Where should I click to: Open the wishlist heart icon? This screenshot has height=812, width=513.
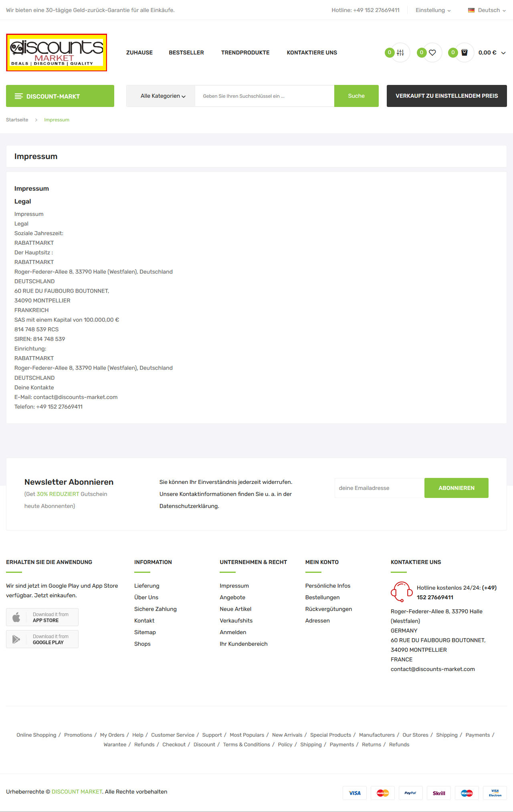pyautogui.click(x=432, y=52)
